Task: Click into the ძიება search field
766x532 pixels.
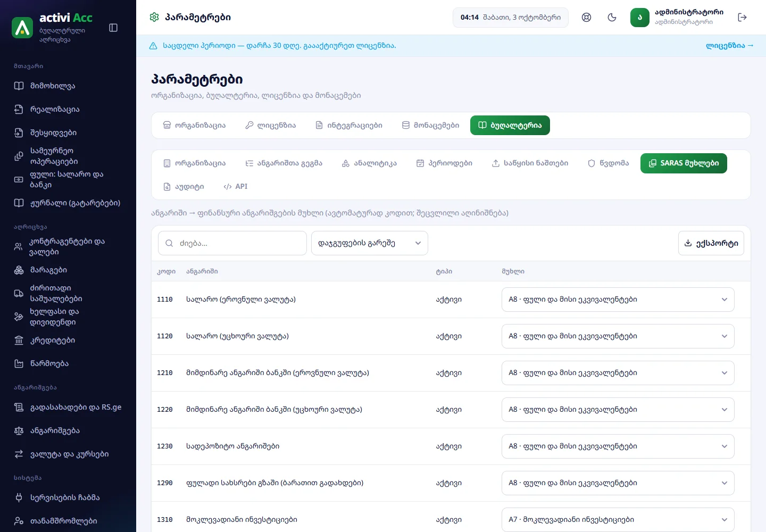Action: tap(232, 243)
